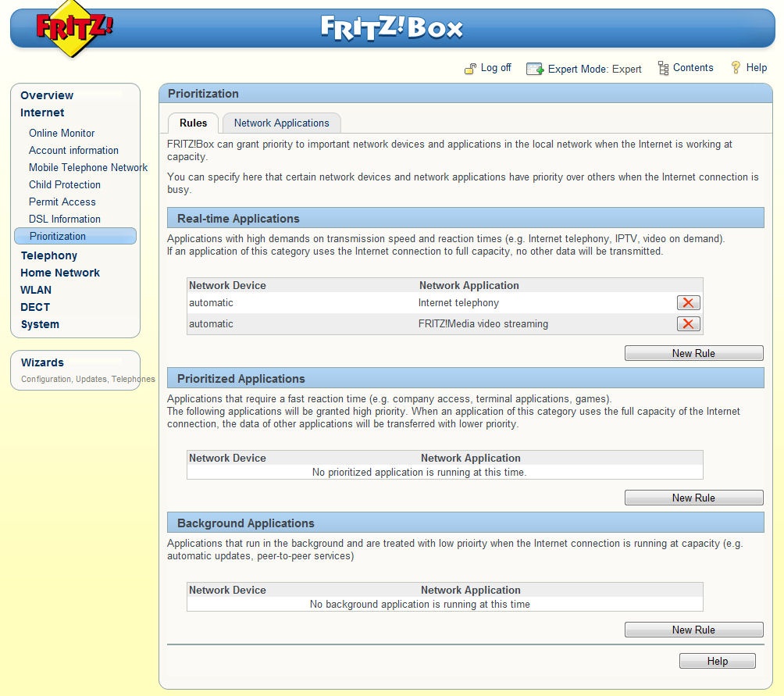Click the Contents tree icon
Viewport: 784px width, 696px height.
tap(663, 68)
